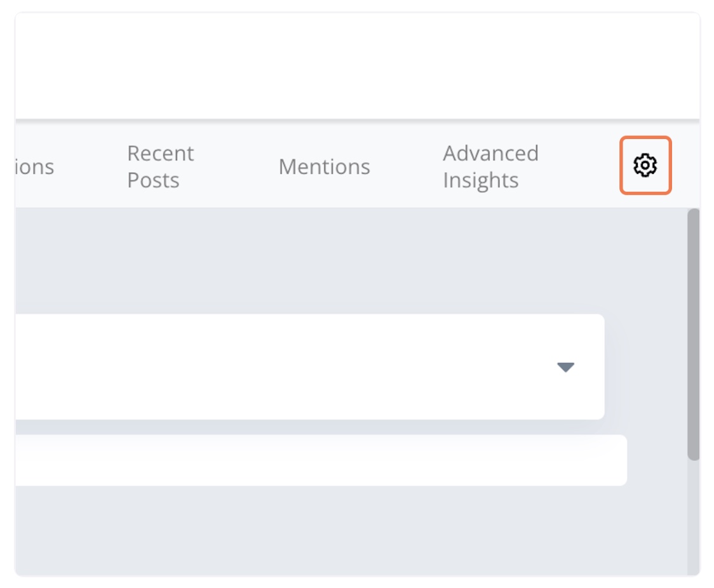Open settings via the gear icon

pos(645,166)
